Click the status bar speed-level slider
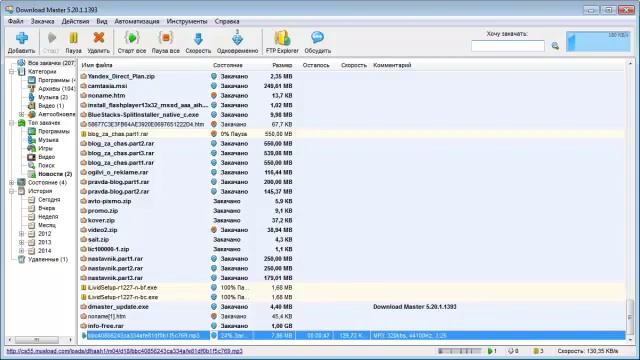This screenshot has width=640, height=360. pos(460,351)
